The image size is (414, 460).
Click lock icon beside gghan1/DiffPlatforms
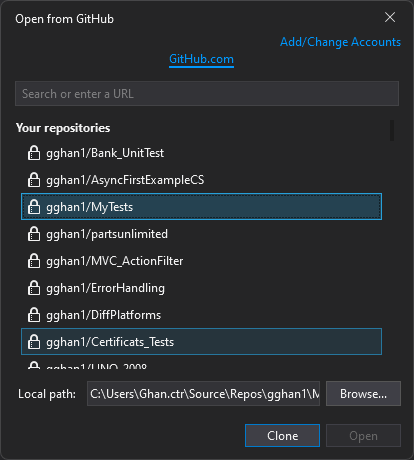tap(34, 315)
